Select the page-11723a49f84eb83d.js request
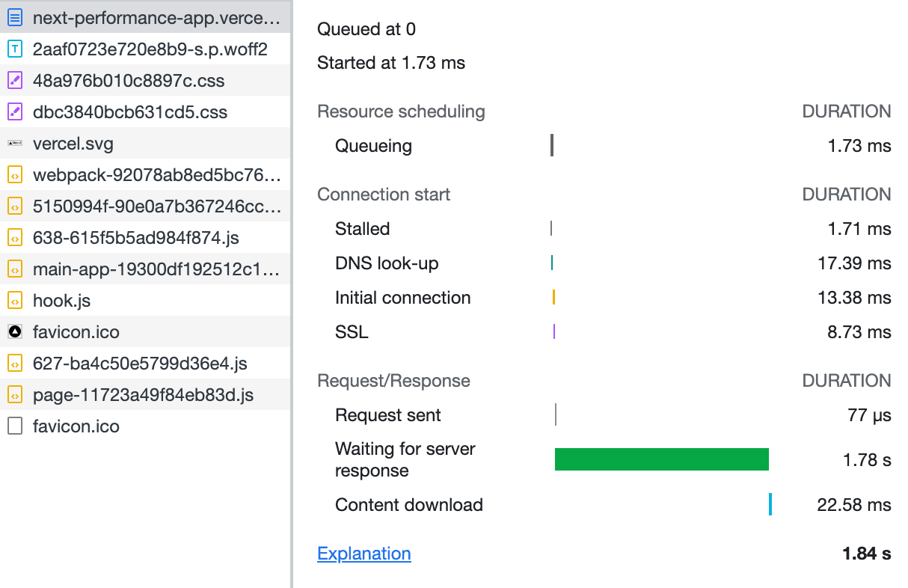This screenshot has width=908, height=588. pos(143,395)
